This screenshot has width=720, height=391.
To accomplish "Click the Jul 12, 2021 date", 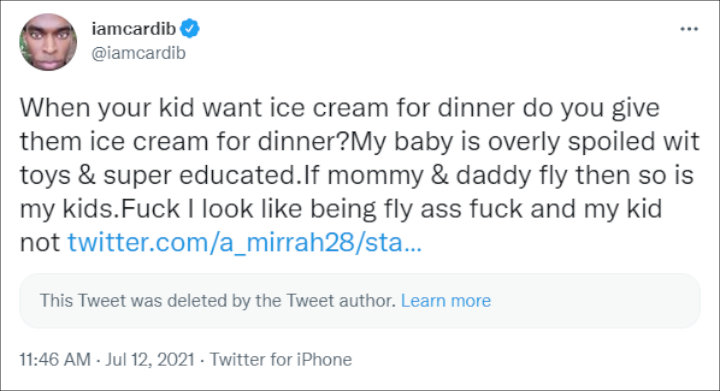I will pos(150,359).
